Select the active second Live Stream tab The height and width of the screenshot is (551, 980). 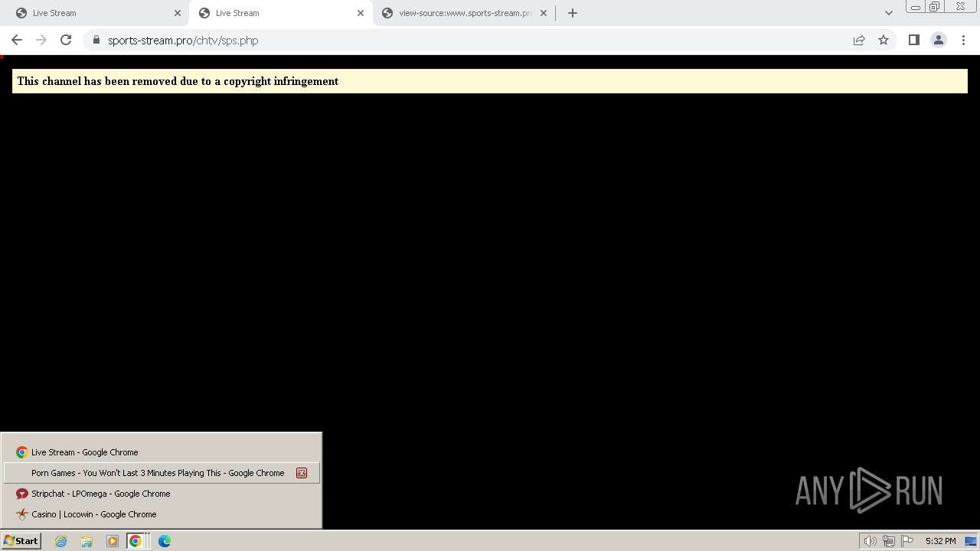[x=280, y=13]
